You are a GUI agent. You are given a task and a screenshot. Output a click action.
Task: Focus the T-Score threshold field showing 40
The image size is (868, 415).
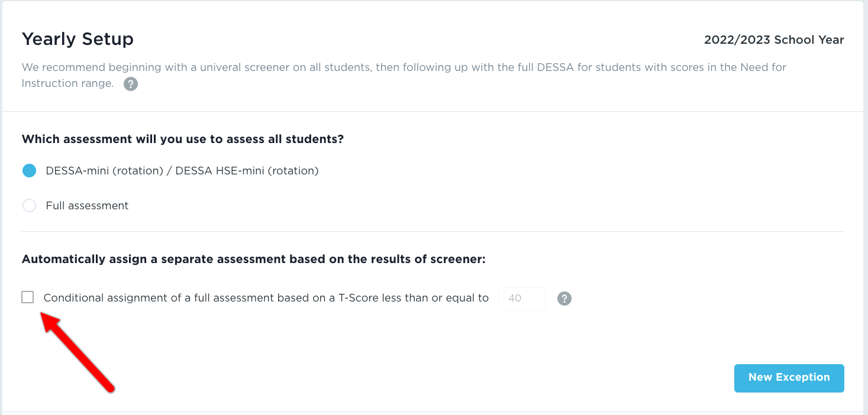coord(521,299)
